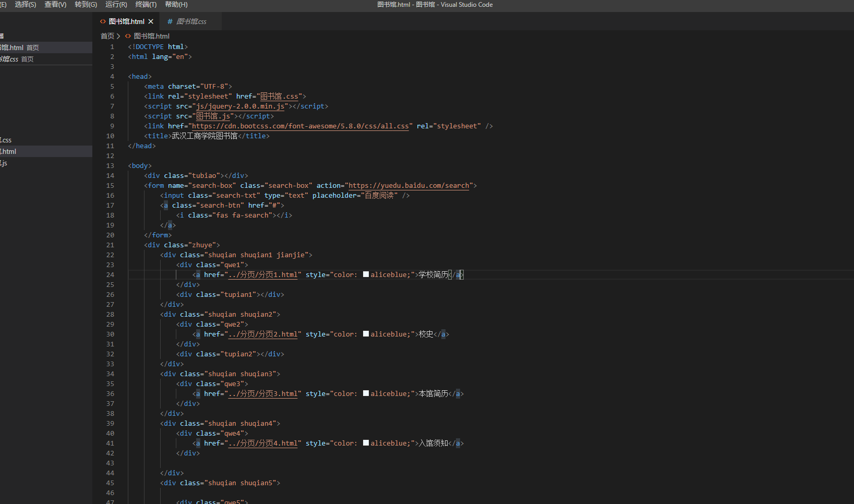Follow the cdn.bootcss.com font-awesome URL
Viewport: 854px width, 504px height.
click(300, 126)
